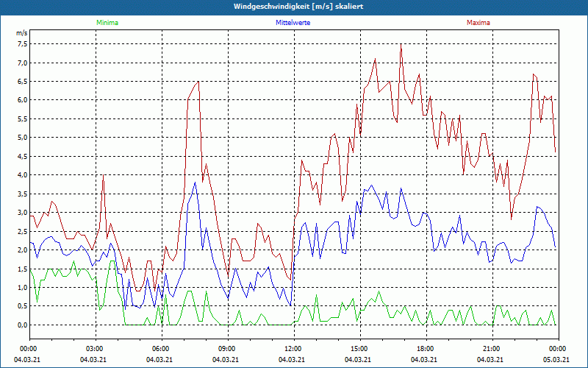Click the 4,5 y-axis value
Viewport: 588px width, 368px height.
coord(23,156)
